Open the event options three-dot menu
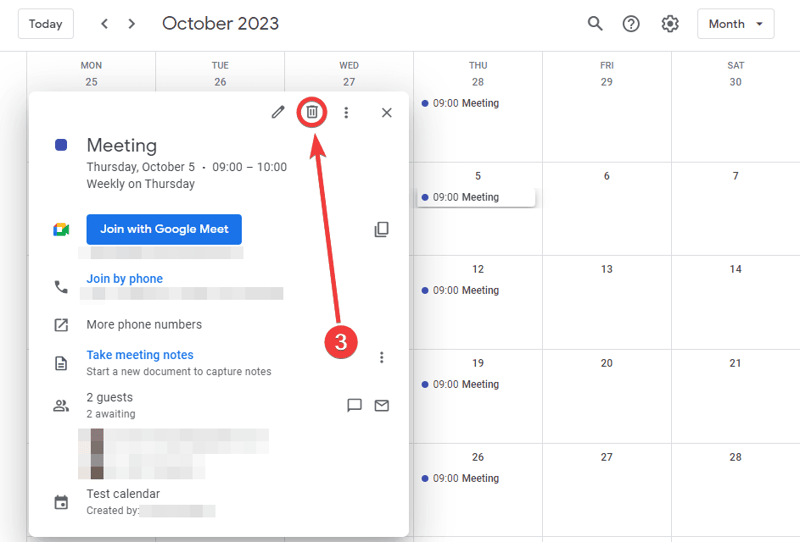The height and width of the screenshot is (542, 800). [346, 113]
